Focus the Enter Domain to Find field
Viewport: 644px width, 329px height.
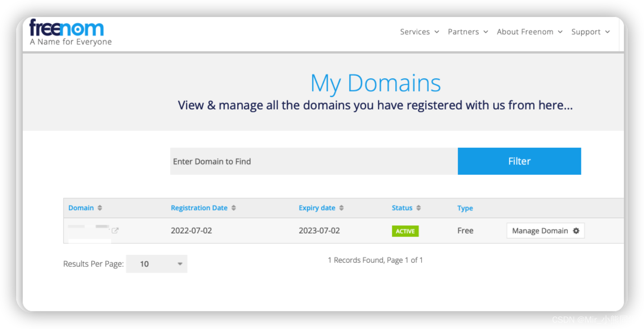point(314,161)
